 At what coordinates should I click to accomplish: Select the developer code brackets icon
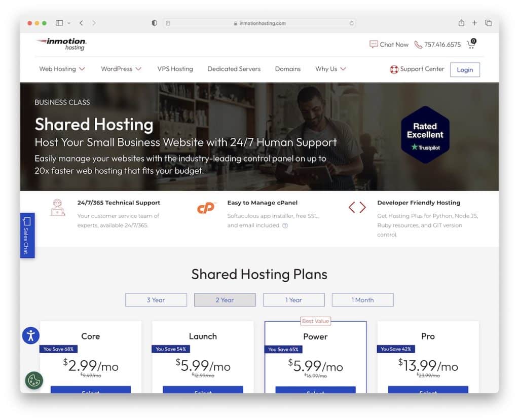click(x=357, y=208)
